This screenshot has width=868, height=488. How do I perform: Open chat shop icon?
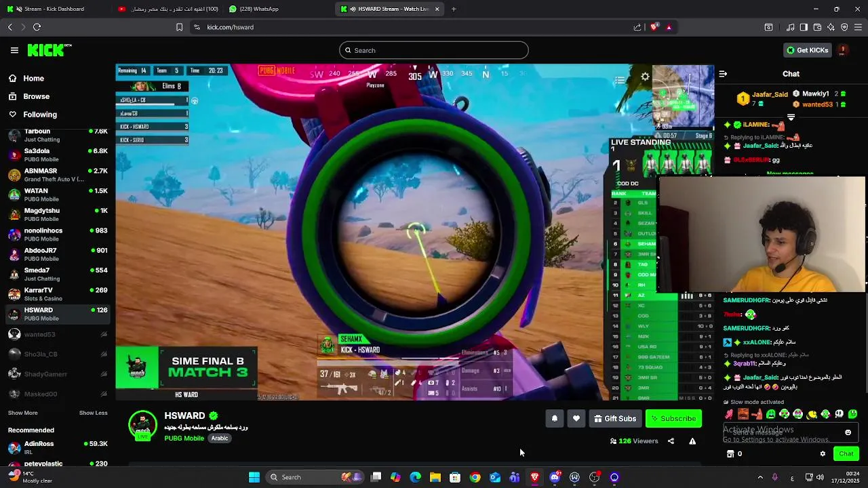[730, 454]
